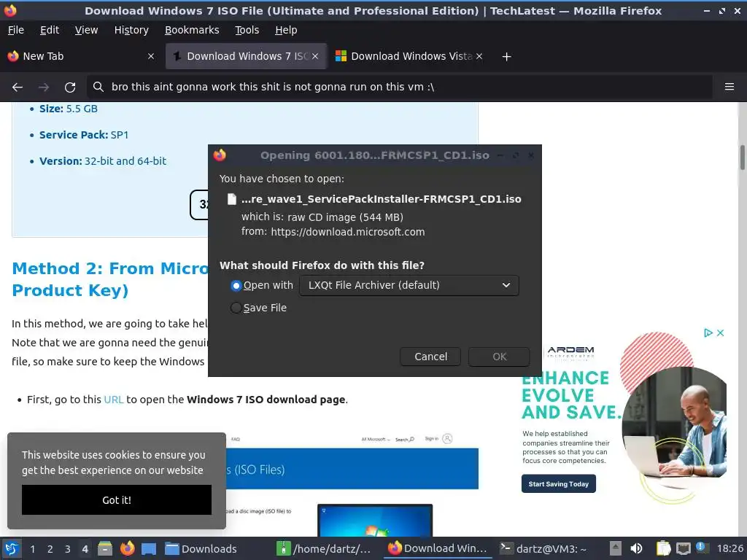Open the View menu
The width and height of the screenshot is (747, 560).
86,30
